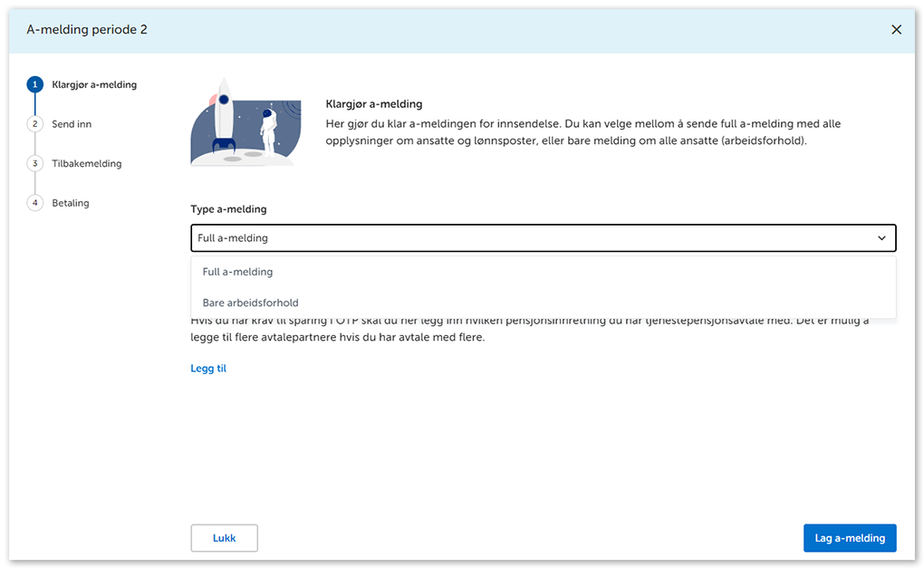Click the 'Type a-melding' field label
This screenshot has width=924, height=569.
[228, 209]
